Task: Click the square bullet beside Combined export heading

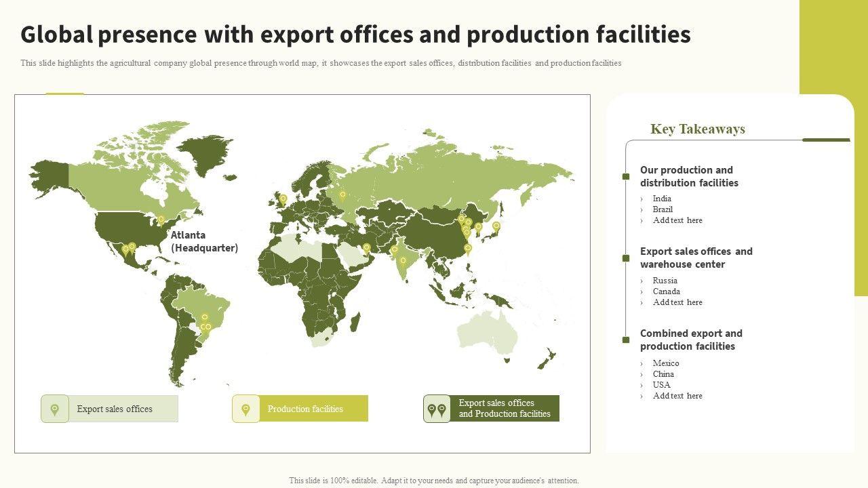Action: point(626,340)
